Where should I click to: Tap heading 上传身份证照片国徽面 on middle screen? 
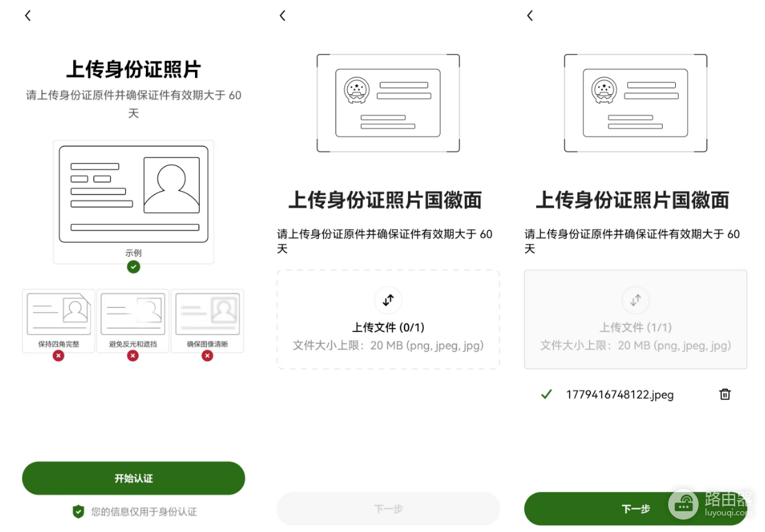coord(385,200)
